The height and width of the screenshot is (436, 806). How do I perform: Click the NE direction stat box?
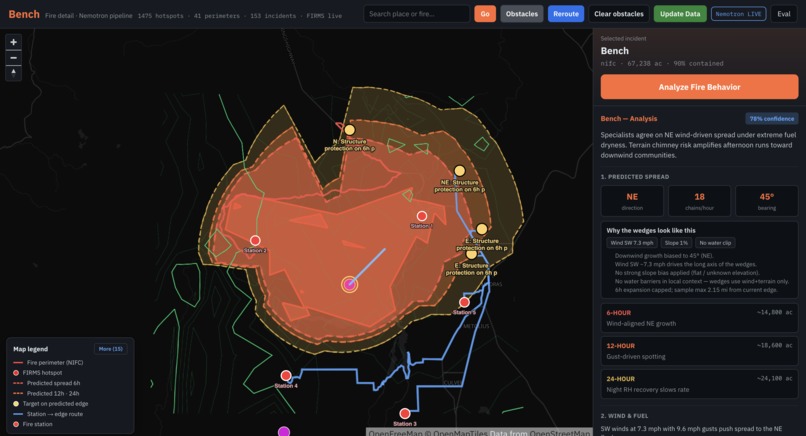point(632,201)
